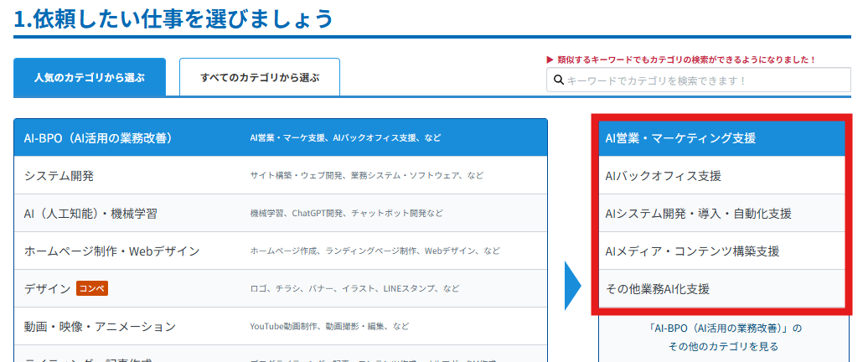Select the デザイン category row
The image size is (868, 362).
(x=48, y=288)
